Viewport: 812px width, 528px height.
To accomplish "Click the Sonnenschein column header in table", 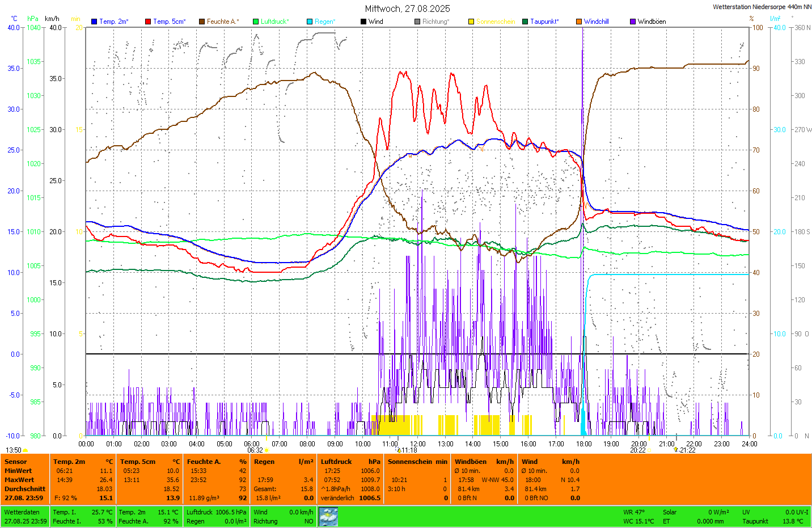I will [x=409, y=462].
